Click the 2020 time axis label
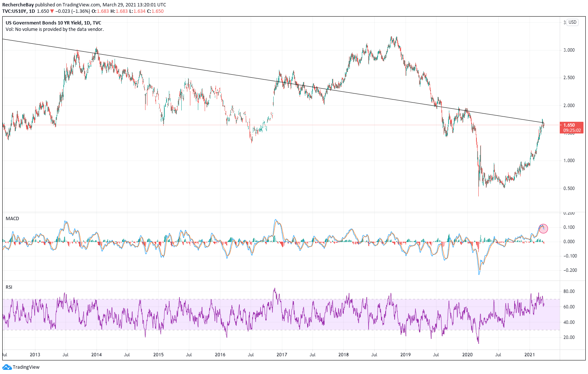 [x=467, y=355]
